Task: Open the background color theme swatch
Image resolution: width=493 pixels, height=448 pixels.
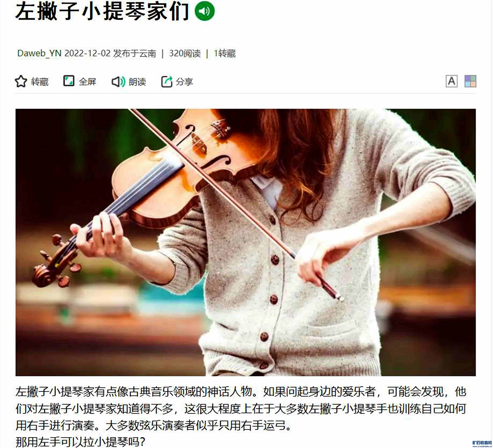Action: (x=470, y=81)
